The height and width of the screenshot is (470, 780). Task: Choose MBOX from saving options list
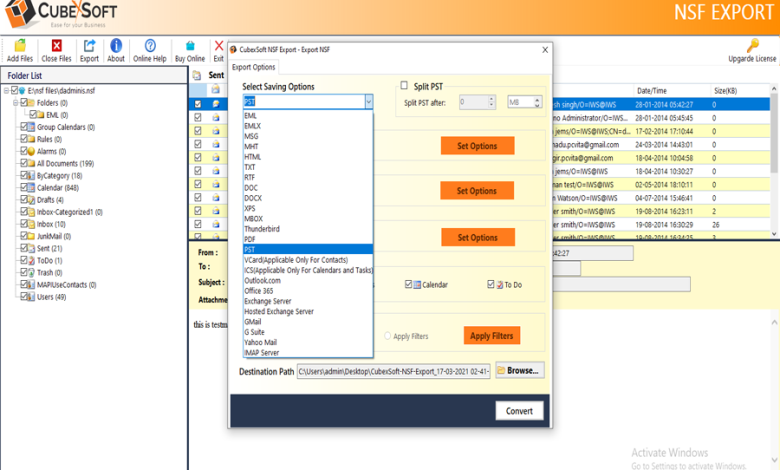308,218
